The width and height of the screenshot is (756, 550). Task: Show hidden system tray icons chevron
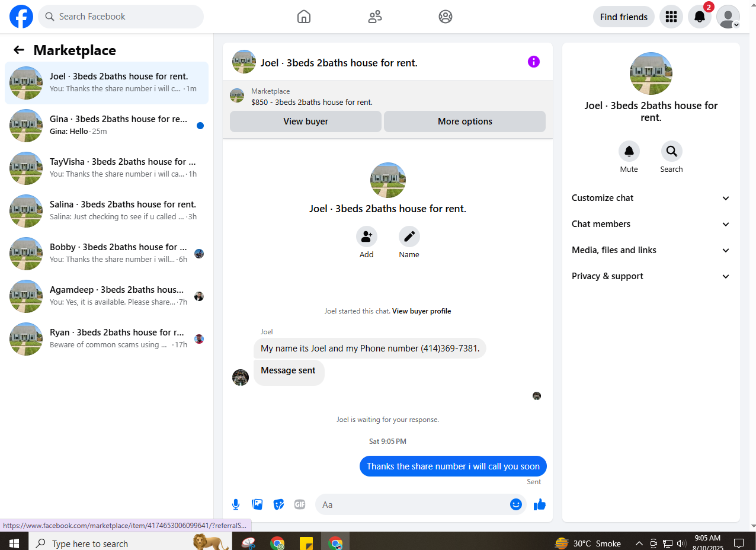click(639, 543)
